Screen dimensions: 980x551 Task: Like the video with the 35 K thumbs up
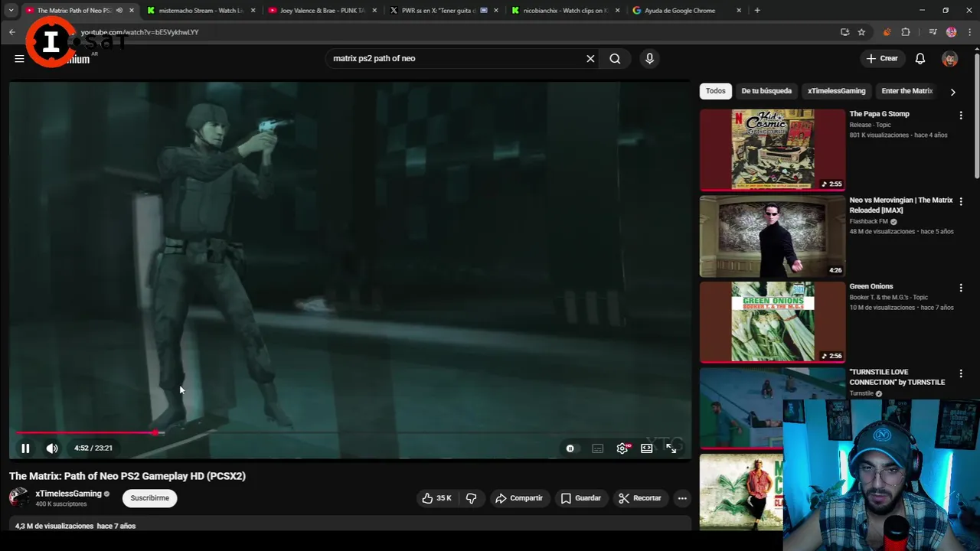coord(436,498)
